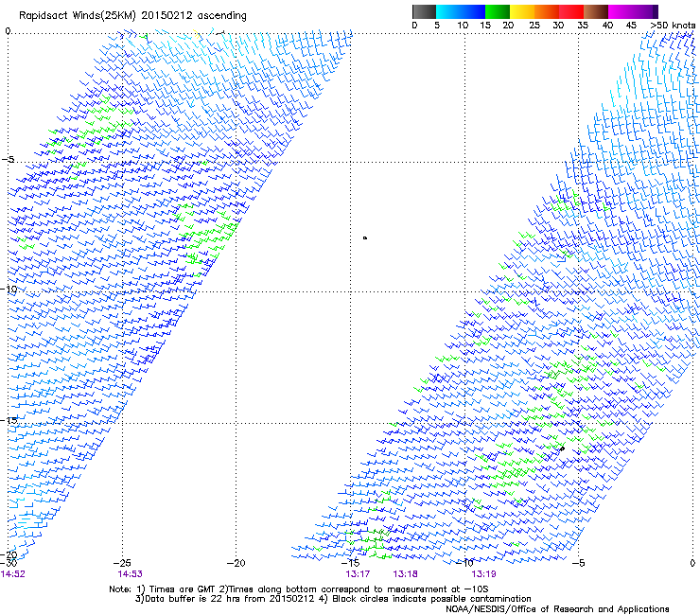The height and width of the screenshot is (615, 700).
Task: Click the note line '3)Data buffer is 22 hrs'
Action: point(333,599)
